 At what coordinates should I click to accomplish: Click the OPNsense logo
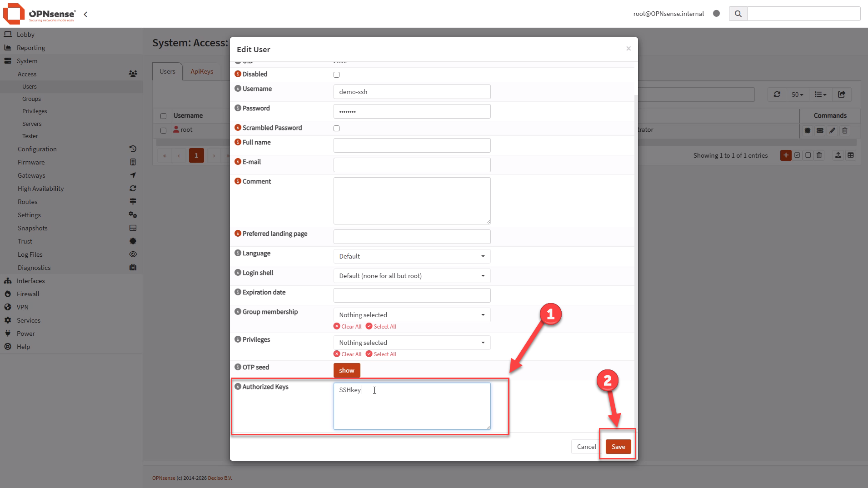pyautogui.click(x=39, y=14)
